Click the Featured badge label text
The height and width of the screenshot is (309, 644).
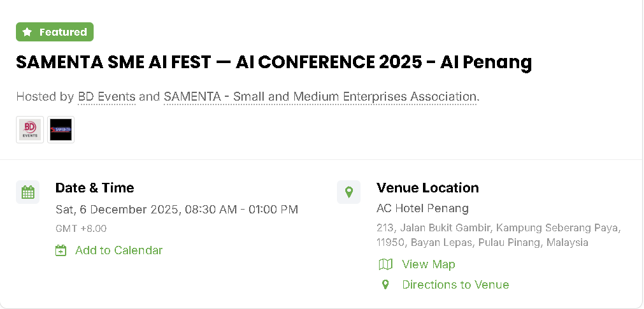pos(63,32)
